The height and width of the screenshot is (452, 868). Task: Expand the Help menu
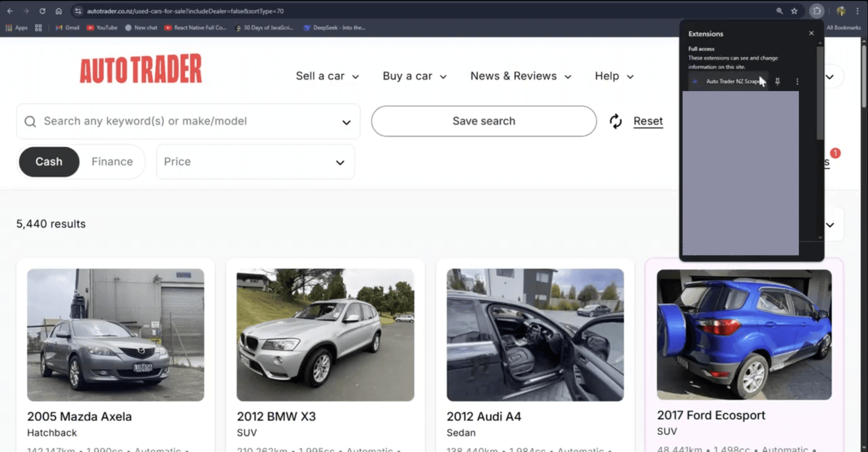614,76
